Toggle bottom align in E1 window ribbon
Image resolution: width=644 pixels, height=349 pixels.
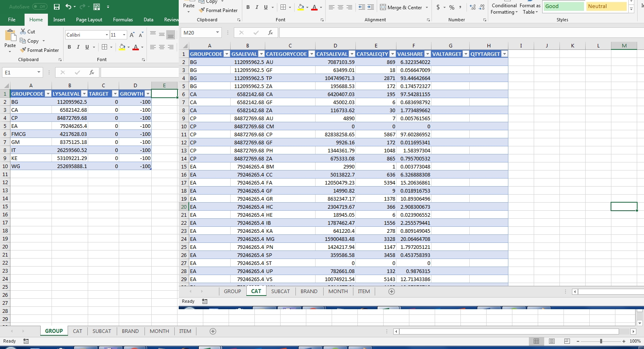point(171,35)
